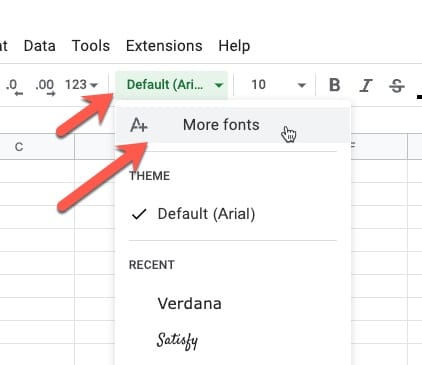
Task: Click the THEME section label
Action: tap(150, 176)
